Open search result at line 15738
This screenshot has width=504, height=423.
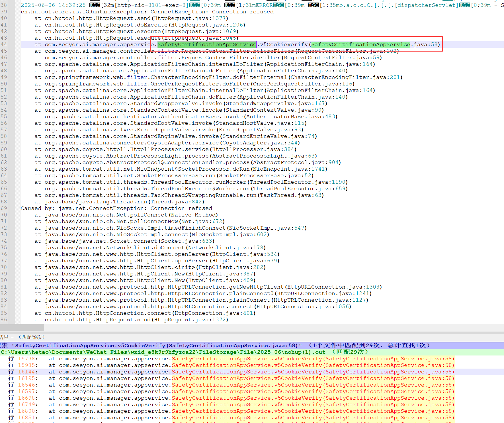pos(228,359)
